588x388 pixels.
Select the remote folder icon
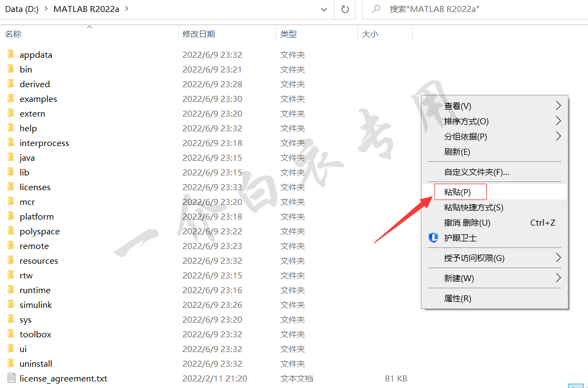(x=11, y=246)
